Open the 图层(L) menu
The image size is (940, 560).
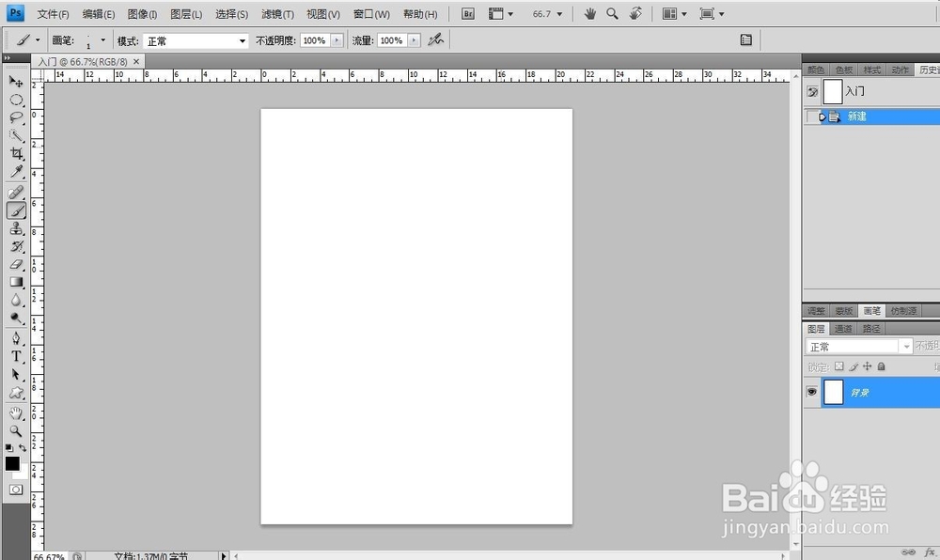pyautogui.click(x=186, y=14)
